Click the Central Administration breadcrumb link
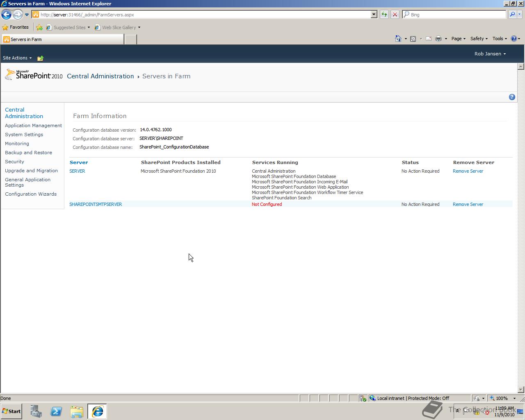Viewport: 525px width, 420px height. 100,76
